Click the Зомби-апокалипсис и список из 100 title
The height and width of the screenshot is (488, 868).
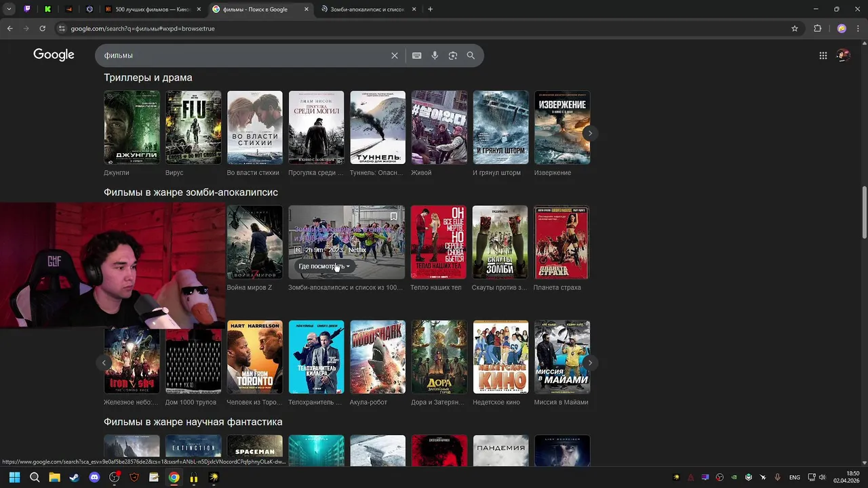pyautogui.click(x=345, y=287)
